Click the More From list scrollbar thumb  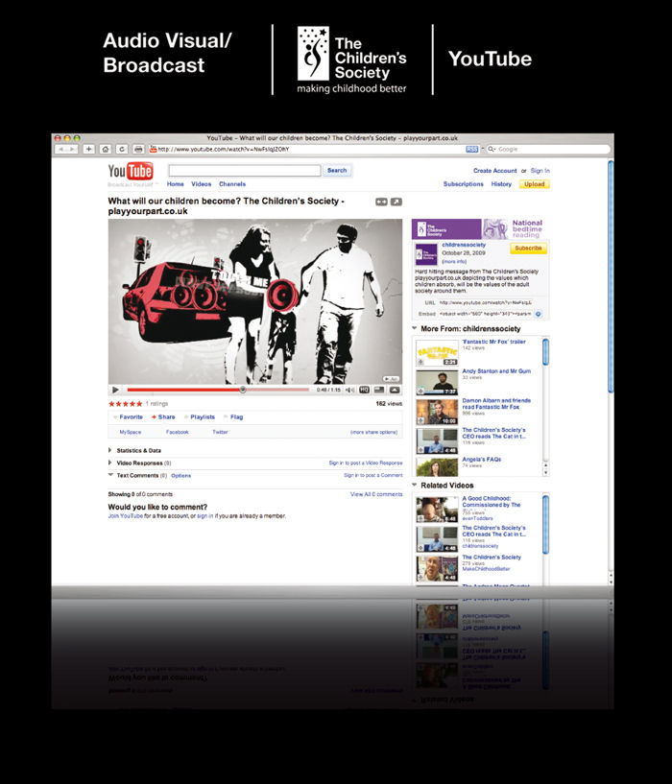[545, 351]
